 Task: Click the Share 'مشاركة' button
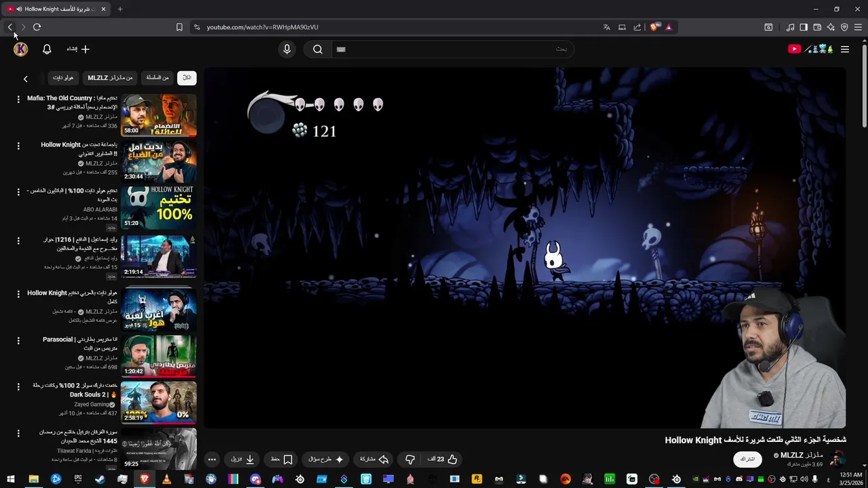pyautogui.click(x=374, y=460)
